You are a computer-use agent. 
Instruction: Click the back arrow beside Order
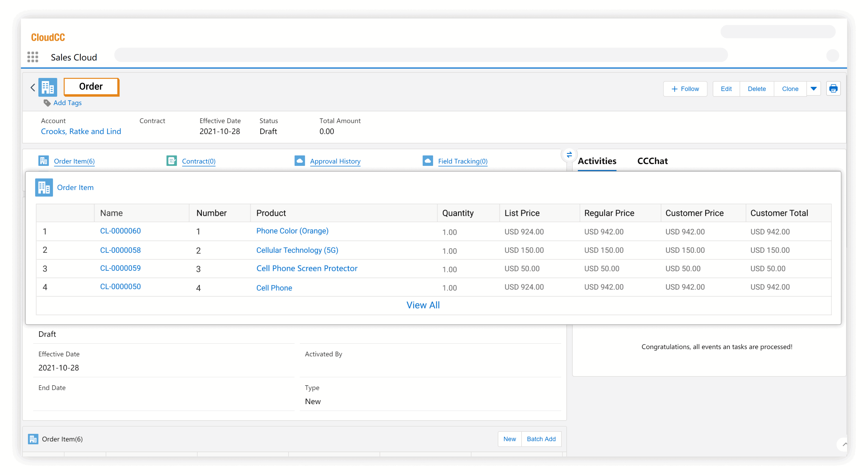click(x=33, y=88)
